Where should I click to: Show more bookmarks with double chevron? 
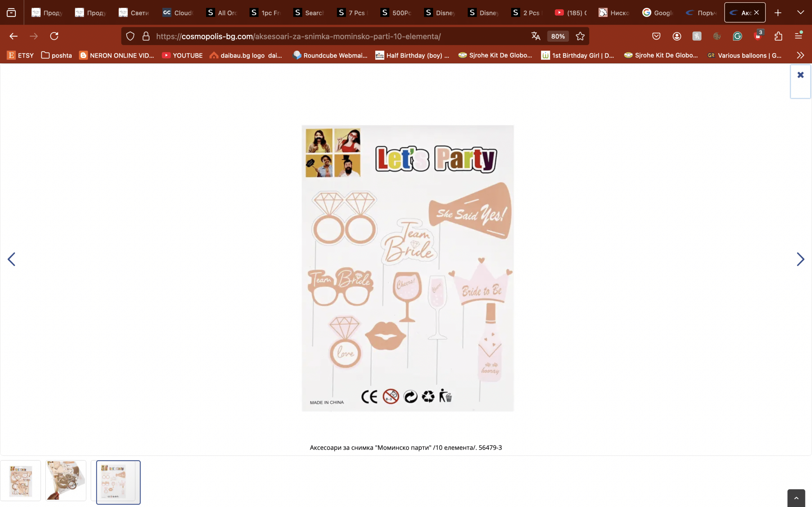[x=800, y=55]
